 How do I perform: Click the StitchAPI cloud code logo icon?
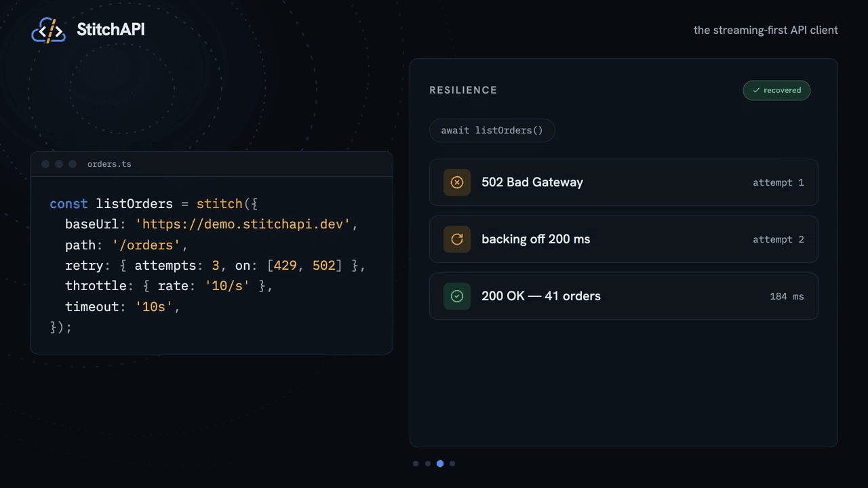tap(48, 30)
